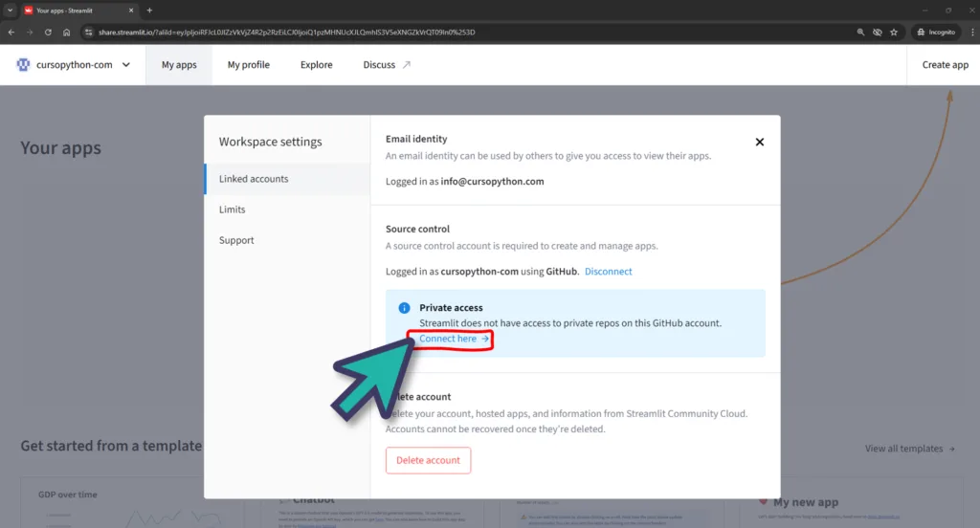Close the Workspace settings dialog
Image resolution: width=980 pixels, height=528 pixels.
(x=760, y=142)
